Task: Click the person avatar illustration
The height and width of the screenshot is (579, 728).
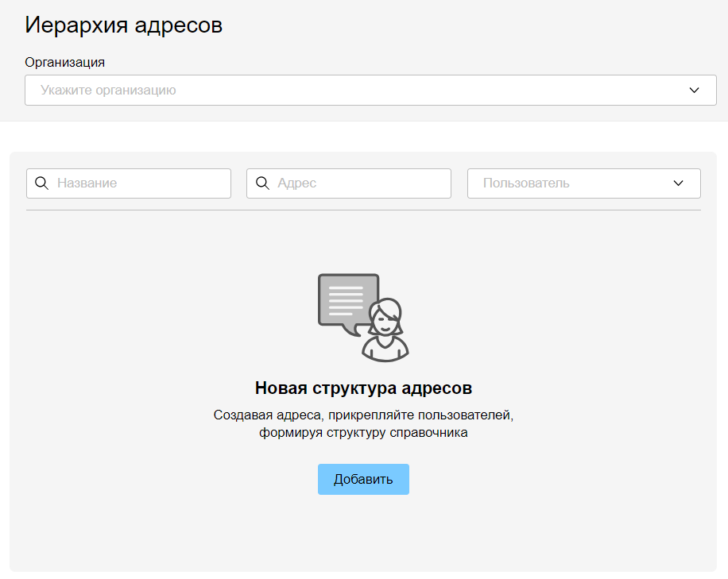Action: pos(386,331)
